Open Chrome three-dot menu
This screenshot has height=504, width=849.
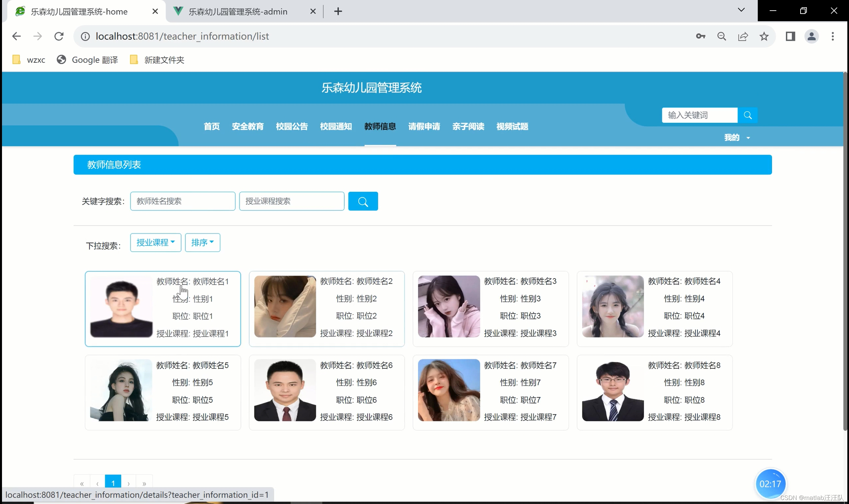click(832, 36)
